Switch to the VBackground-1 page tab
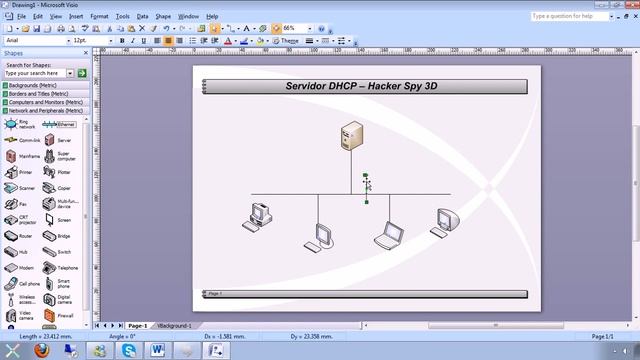This screenshot has height=360, width=640. point(174,326)
